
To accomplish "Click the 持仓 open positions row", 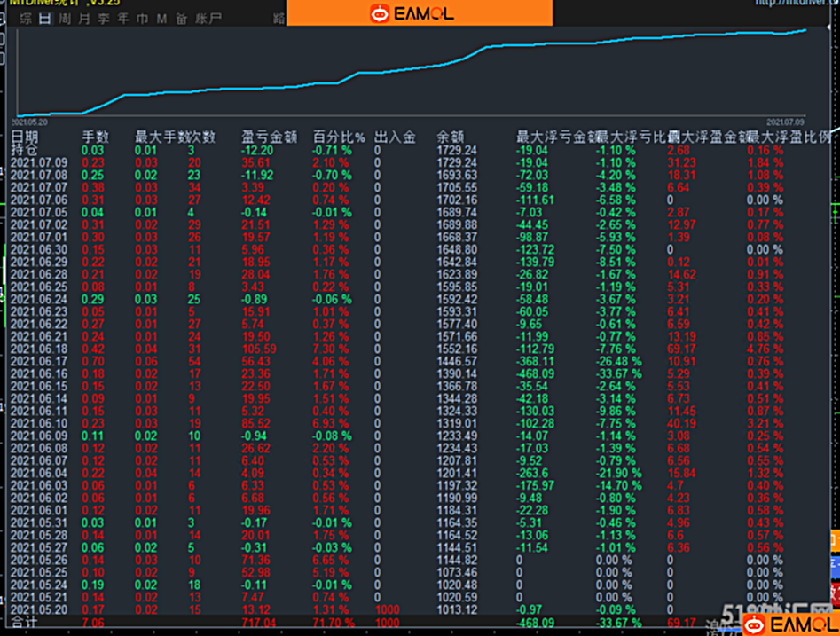I will 420,151.
